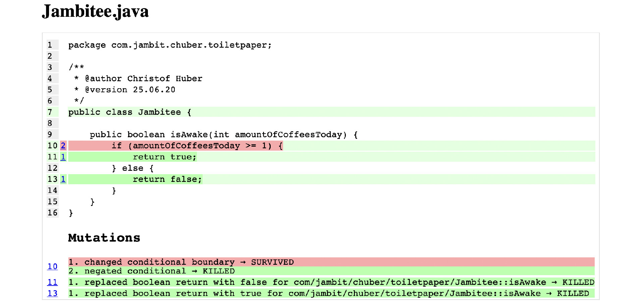Follow the line 13 link in Mutations list

click(x=52, y=293)
